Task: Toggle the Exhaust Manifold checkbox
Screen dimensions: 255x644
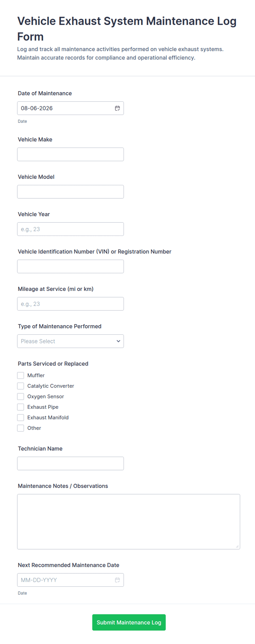Action: point(21,417)
